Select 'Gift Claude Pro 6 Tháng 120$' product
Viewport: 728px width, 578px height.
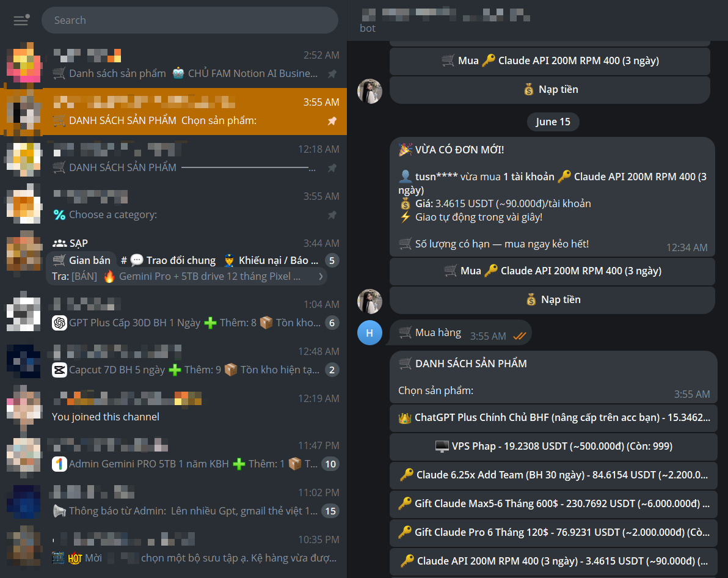coord(553,532)
